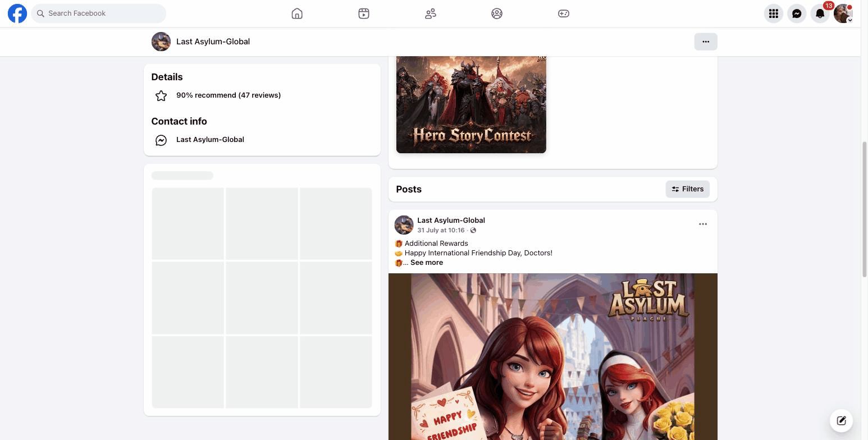Click the new message compose icon
Screen dimensions: 868x440
coord(841,420)
